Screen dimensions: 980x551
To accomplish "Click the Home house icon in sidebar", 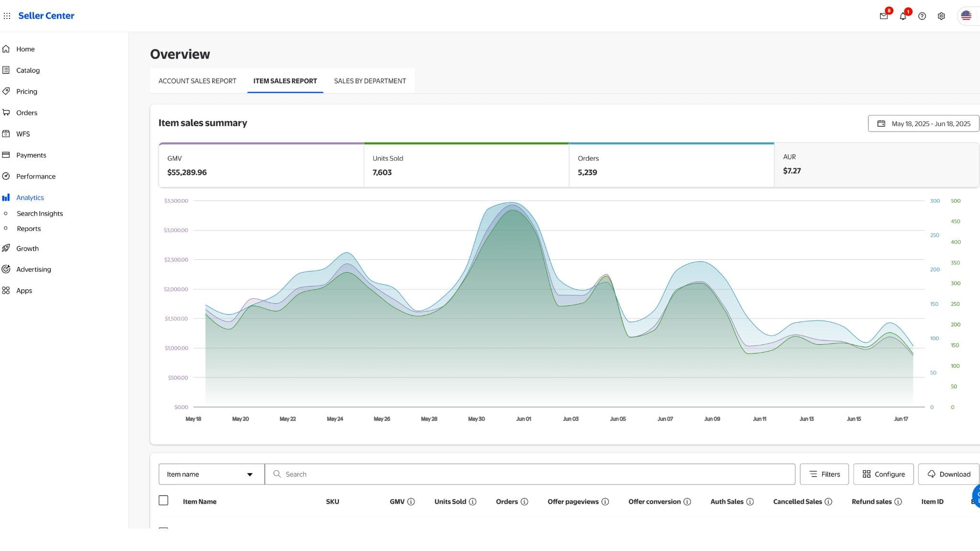I will pyautogui.click(x=6, y=49).
